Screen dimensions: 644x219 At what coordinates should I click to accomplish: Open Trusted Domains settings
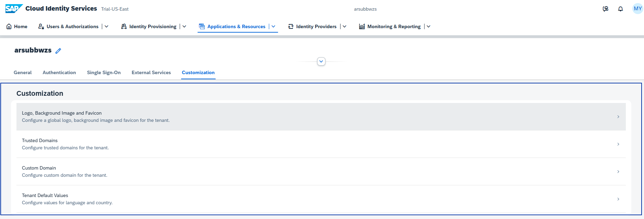click(x=321, y=144)
